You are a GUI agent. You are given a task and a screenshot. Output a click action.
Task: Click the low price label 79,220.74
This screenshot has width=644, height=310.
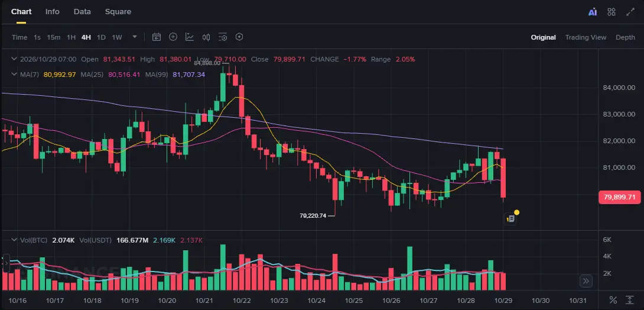click(x=313, y=215)
